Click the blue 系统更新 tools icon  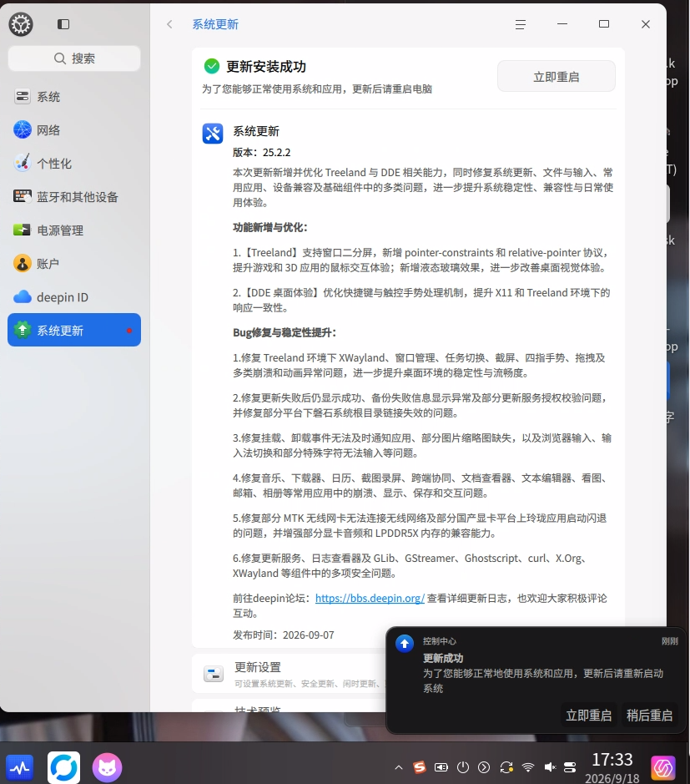point(213,134)
